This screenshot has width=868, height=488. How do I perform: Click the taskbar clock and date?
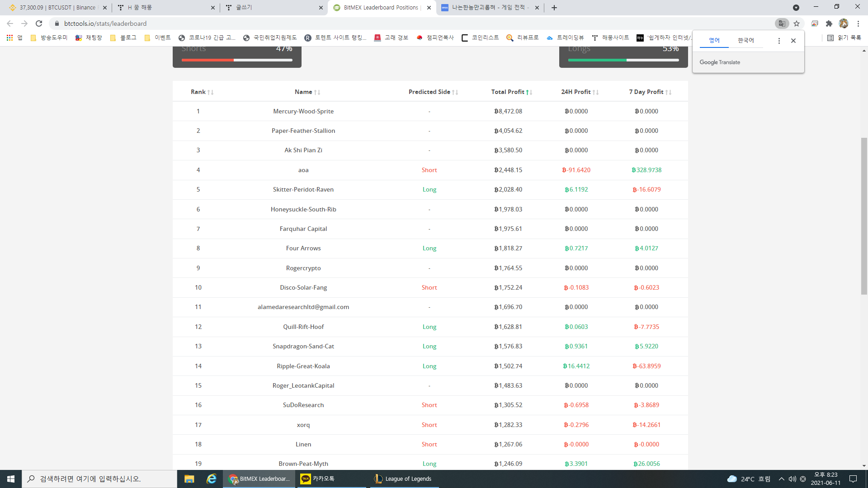point(826,479)
